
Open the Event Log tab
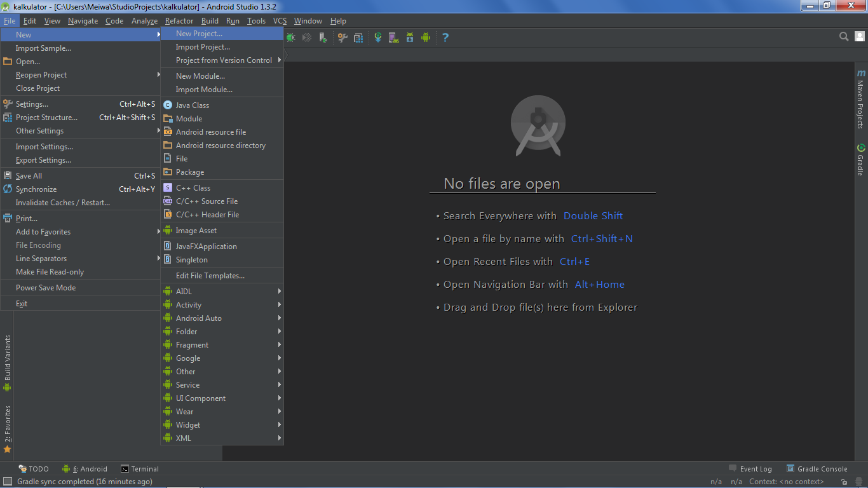point(751,469)
